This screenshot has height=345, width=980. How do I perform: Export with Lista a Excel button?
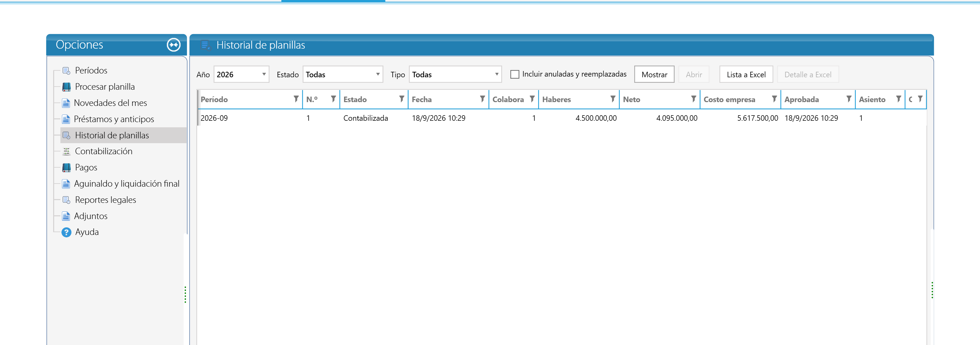(x=746, y=75)
